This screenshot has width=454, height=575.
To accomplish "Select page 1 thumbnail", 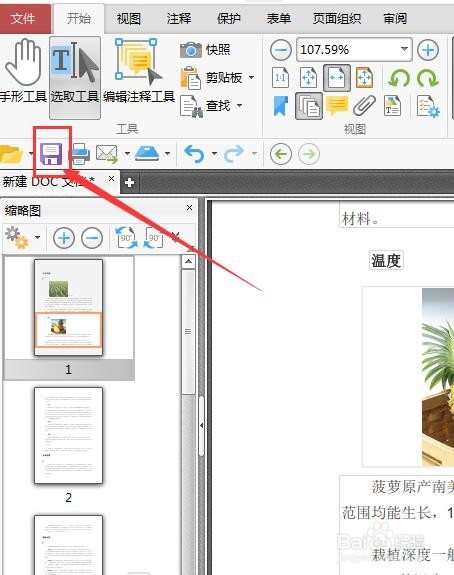I will 69,307.
